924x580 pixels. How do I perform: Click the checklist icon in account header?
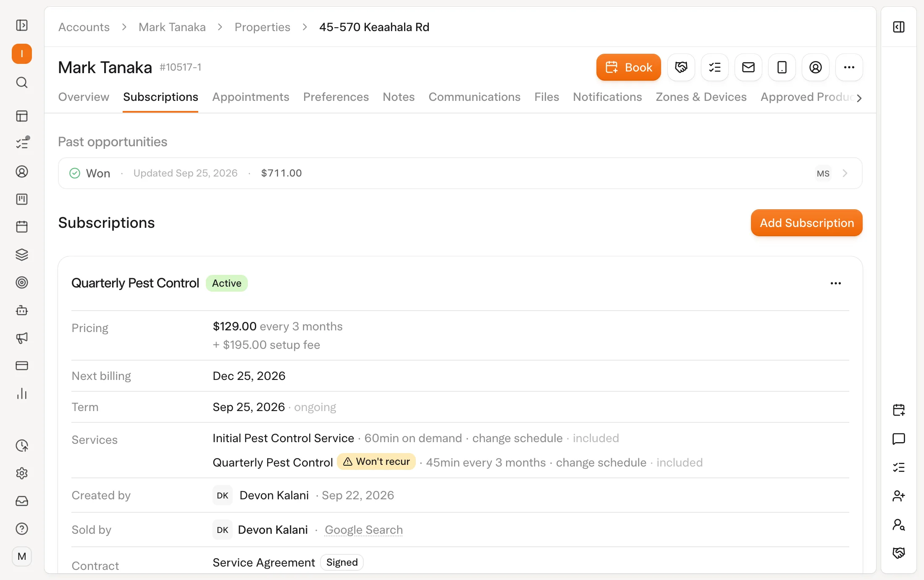coord(715,67)
